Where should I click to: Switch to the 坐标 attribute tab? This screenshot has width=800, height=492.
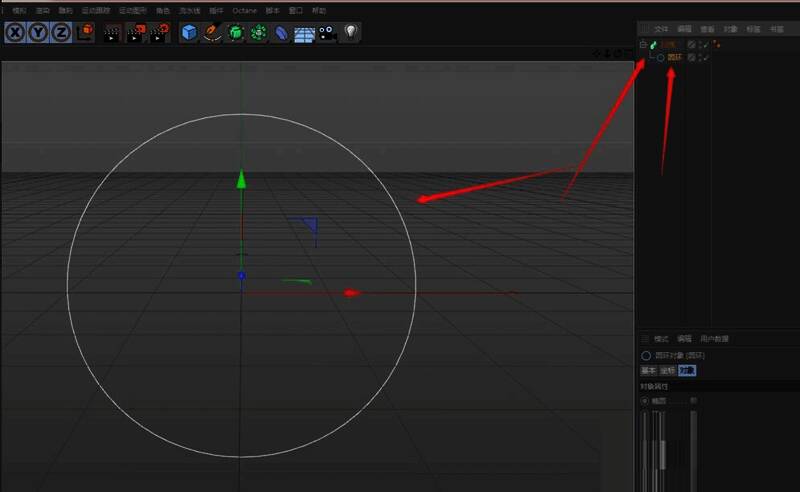(x=667, y=370)
